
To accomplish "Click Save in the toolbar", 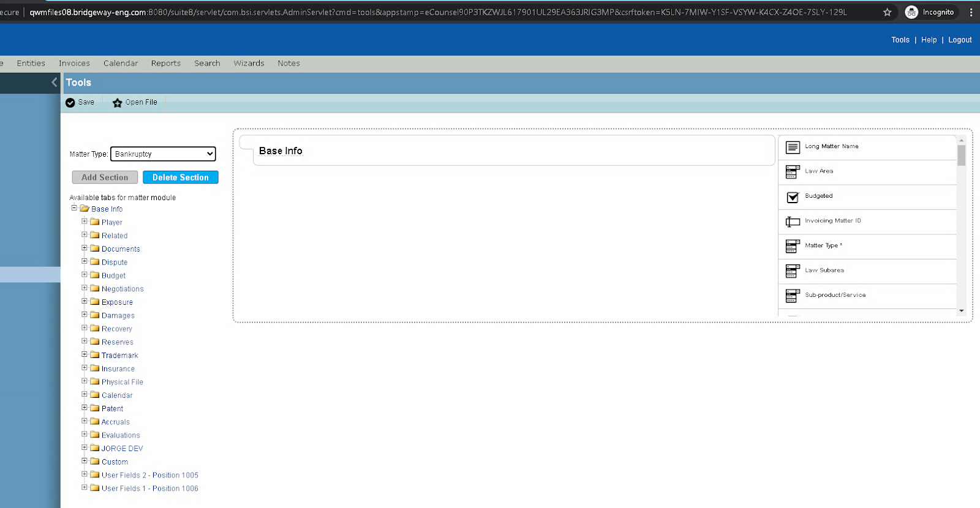I will [x=80, y=103].
